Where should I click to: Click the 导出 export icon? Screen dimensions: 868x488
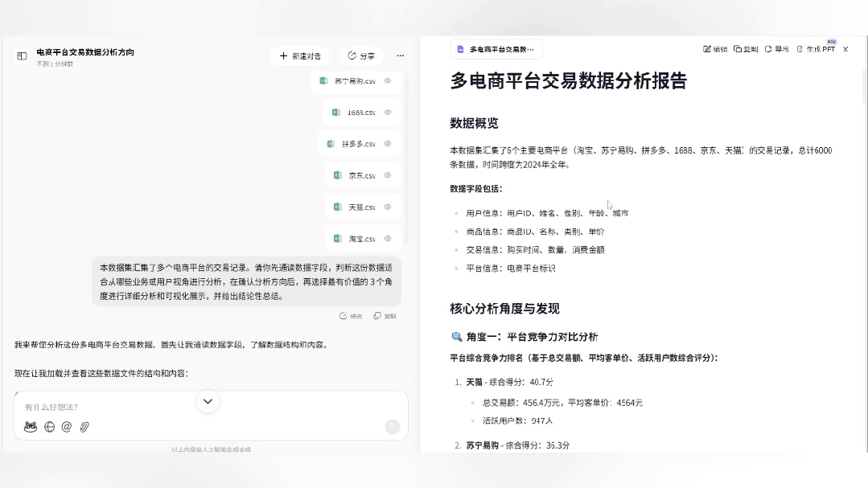tap(767, 48)
